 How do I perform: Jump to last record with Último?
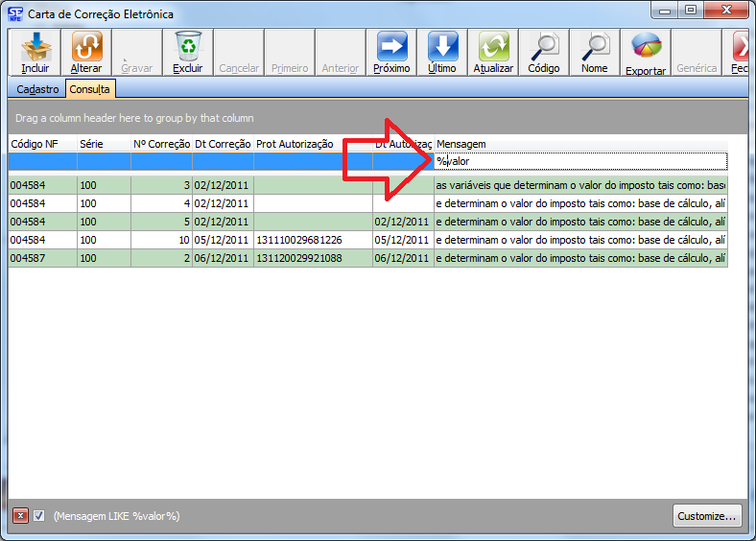coord(442,52)
